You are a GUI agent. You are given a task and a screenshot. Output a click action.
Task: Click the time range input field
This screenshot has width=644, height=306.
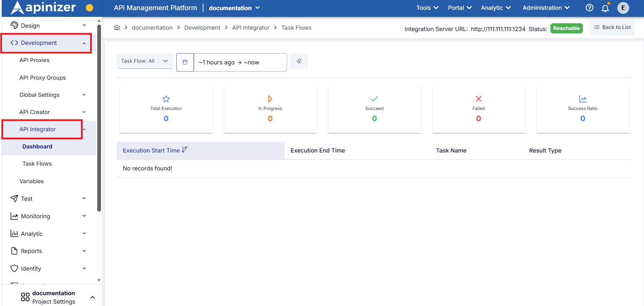pyautogui.click(x=240, y=62)
